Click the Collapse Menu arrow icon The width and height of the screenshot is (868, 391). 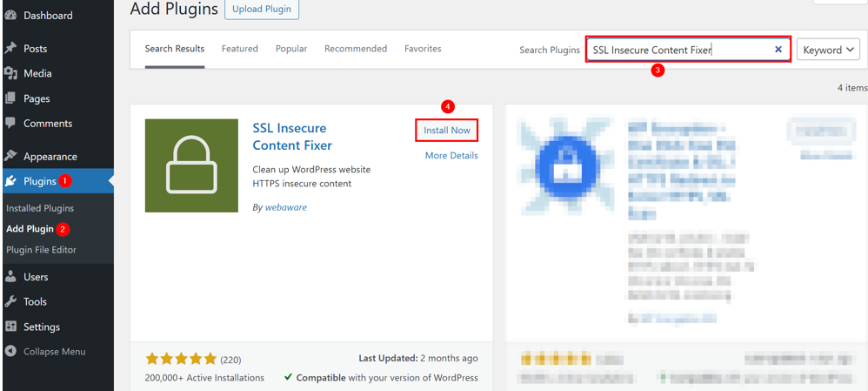click(x=10, y=352)
